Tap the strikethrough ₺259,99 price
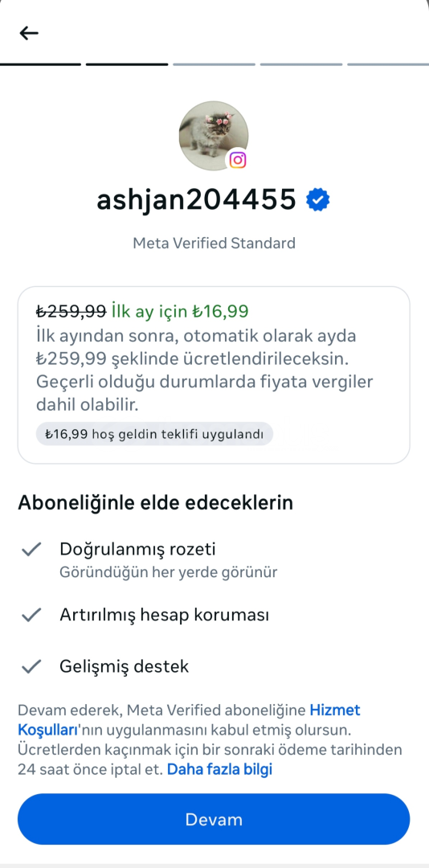429x868 pixels. [71, 312]
